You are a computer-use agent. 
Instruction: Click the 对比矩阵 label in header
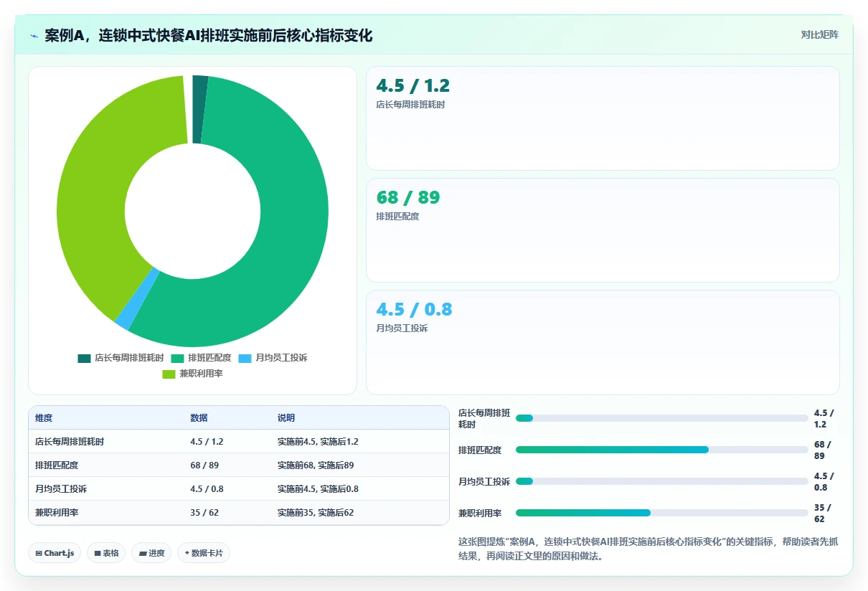click(819, 34)
